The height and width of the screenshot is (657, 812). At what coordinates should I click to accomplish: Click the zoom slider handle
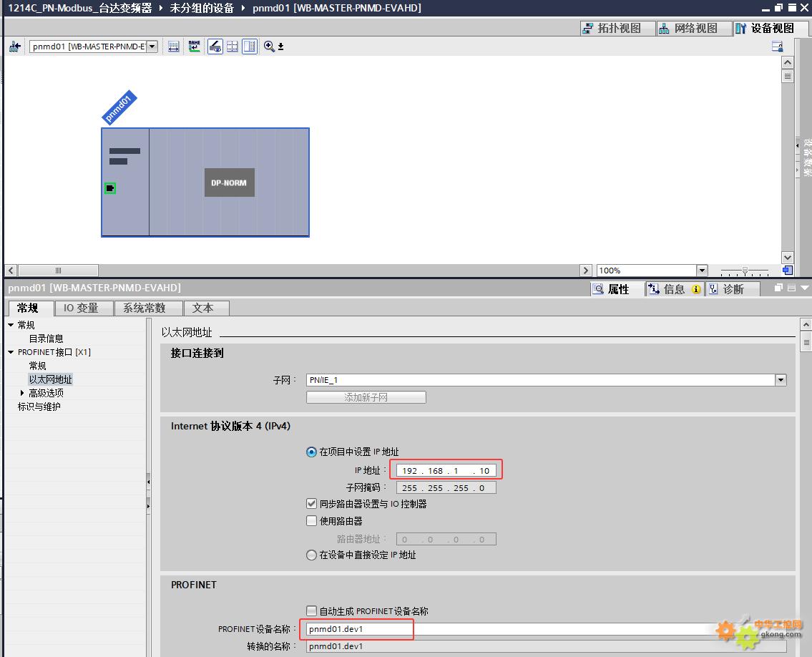pyautogui.click(x=745, y=271)
